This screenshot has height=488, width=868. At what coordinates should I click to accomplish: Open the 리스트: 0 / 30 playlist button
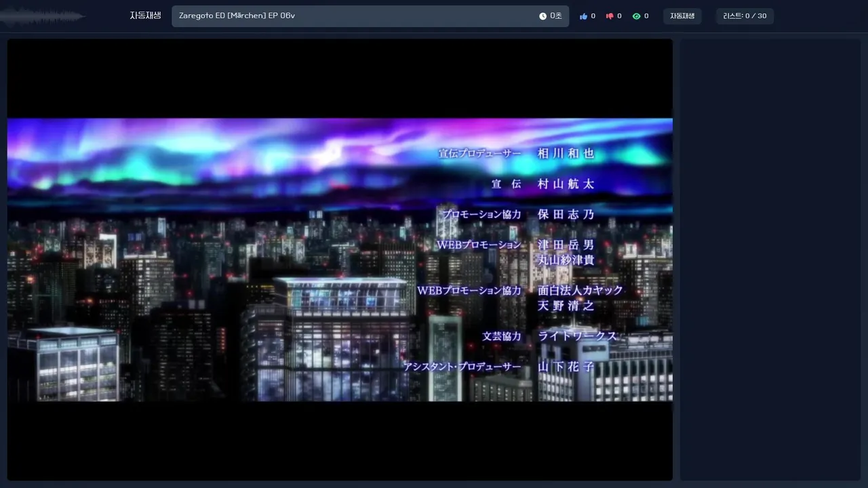tap(745, 16)
